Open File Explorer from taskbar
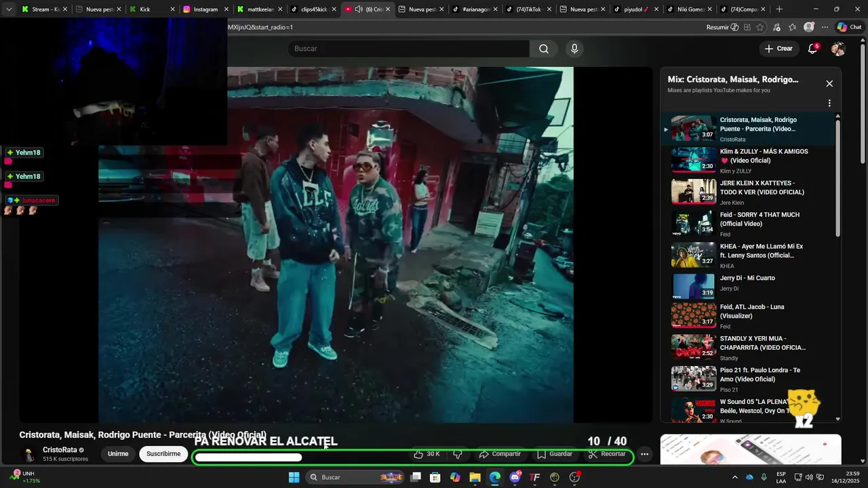 475,477
